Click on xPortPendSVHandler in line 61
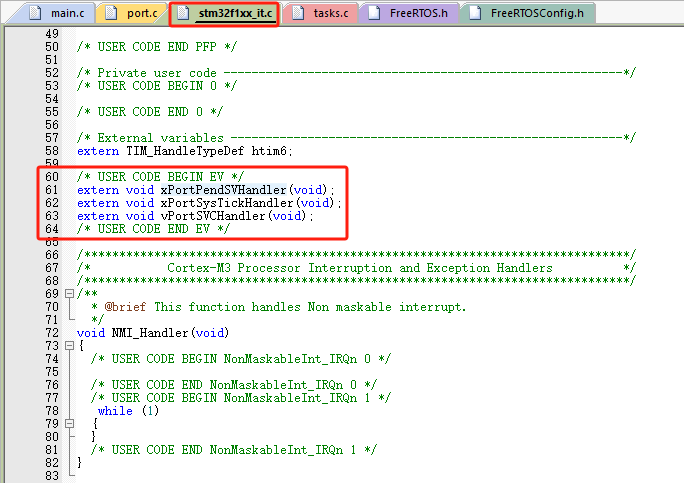684x483 pixels. click(x=223, y=190)
